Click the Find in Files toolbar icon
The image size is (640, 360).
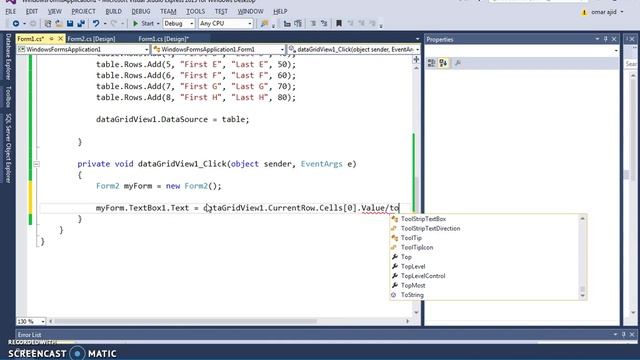coord(264,24)
